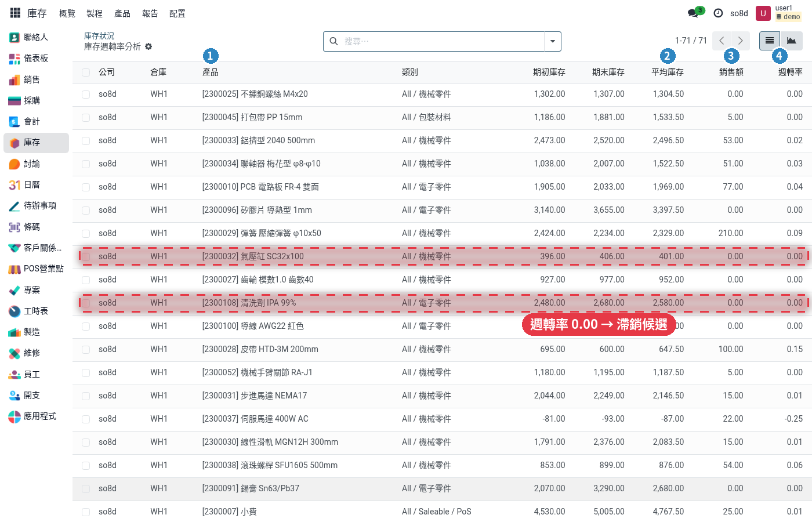Sort by 週轉率 column header

(791, 72)
